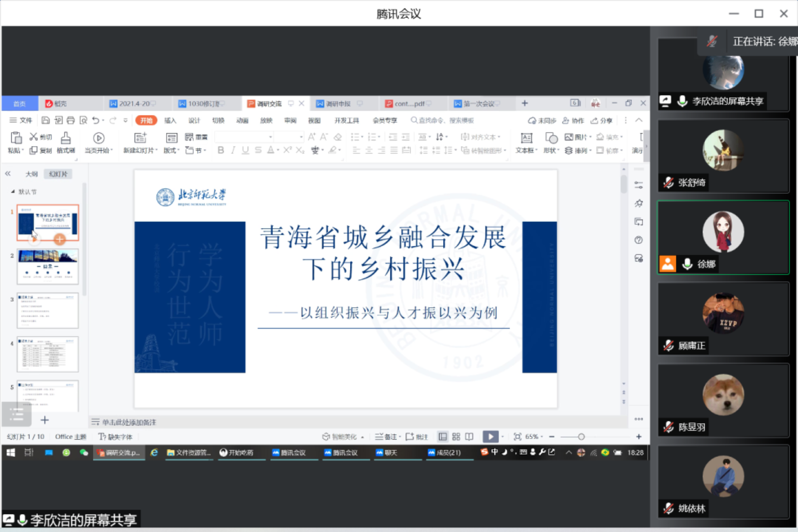This screenshot has height=532, width=798.
Task: Click the 分享 share button
Action: tap(601, 121)
